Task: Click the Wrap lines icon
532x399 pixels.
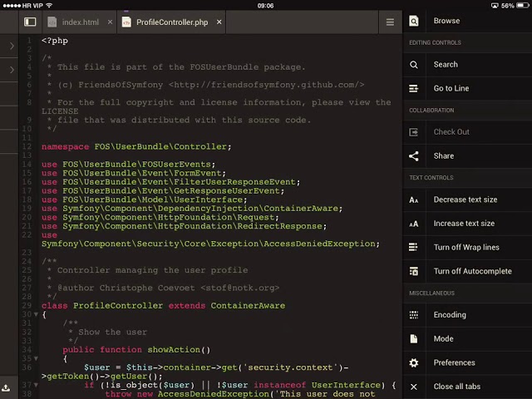Action: (414, 248)
